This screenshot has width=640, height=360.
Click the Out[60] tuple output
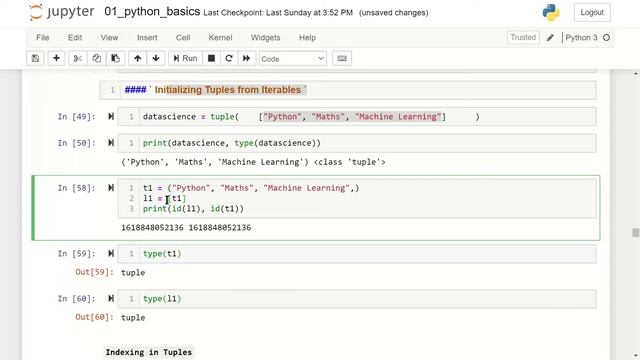(x=133, y=317)
